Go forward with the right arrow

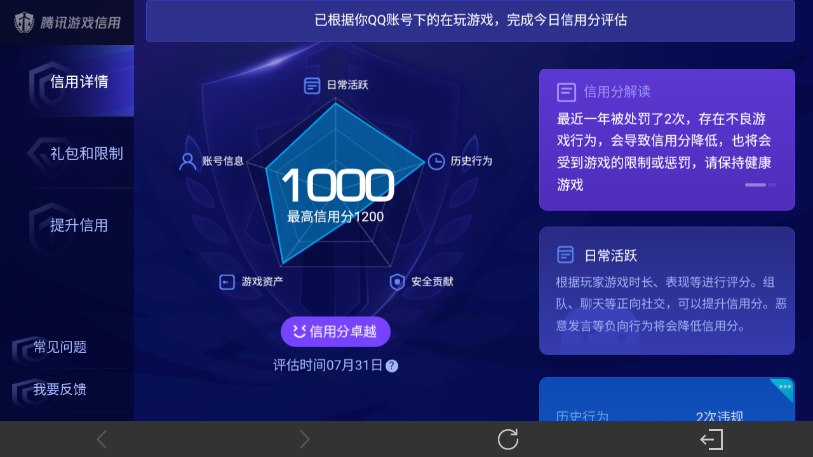304,439
